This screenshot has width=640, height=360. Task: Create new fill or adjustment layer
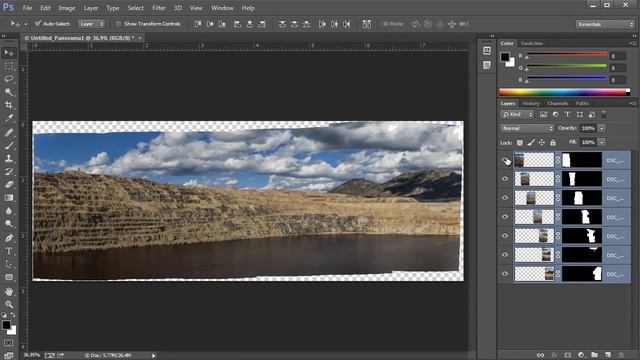581,355
